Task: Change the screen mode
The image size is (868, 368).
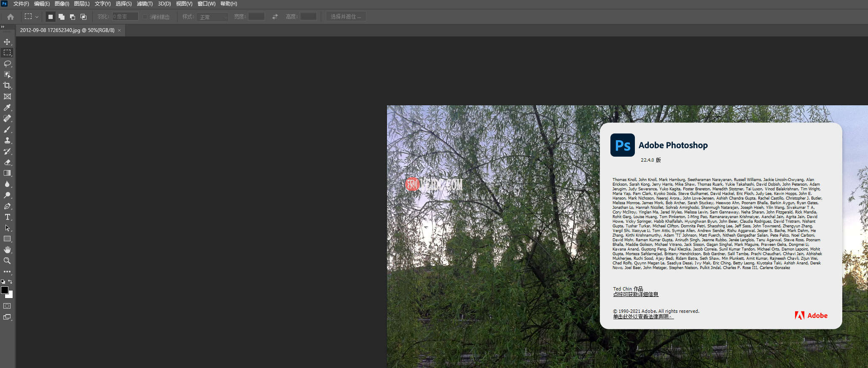Action: click(7, 317)
